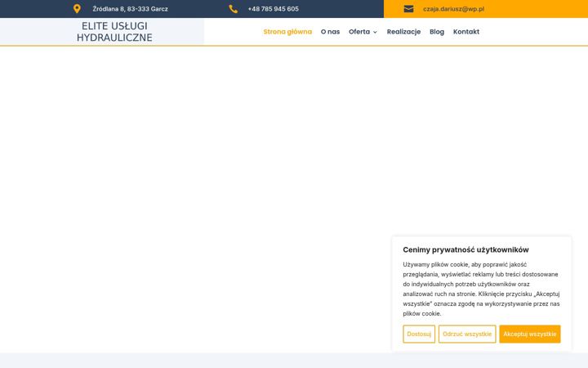Click ELITE USŁUGI HYDRAULICZNE logo
The image size is (588, 368).
pyautogui.click(x=114, y=32)
